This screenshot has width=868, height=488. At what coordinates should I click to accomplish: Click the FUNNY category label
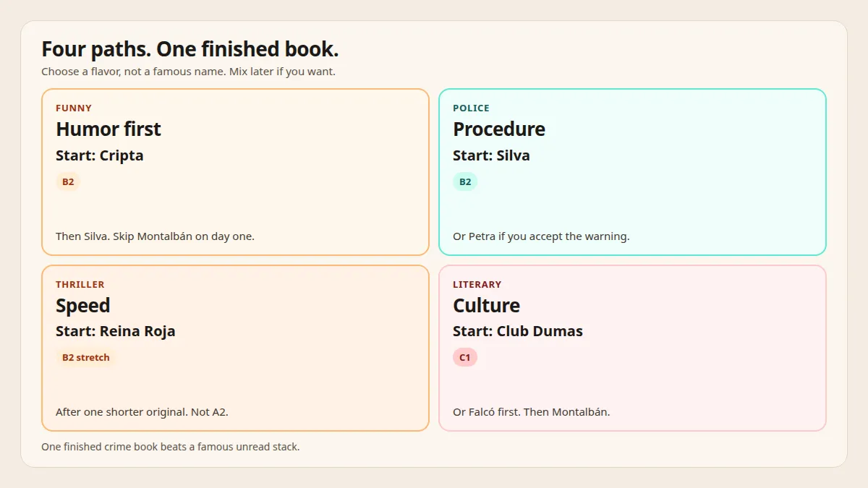(x=74, y=108)
